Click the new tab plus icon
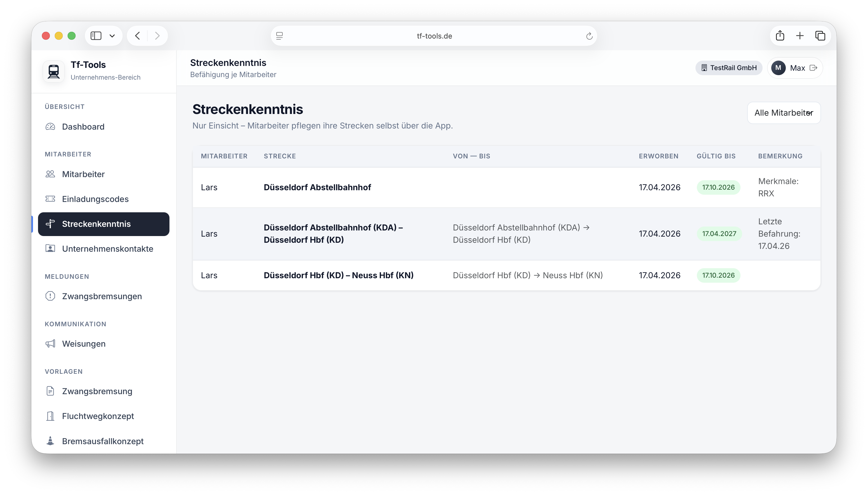 point(800,36)
